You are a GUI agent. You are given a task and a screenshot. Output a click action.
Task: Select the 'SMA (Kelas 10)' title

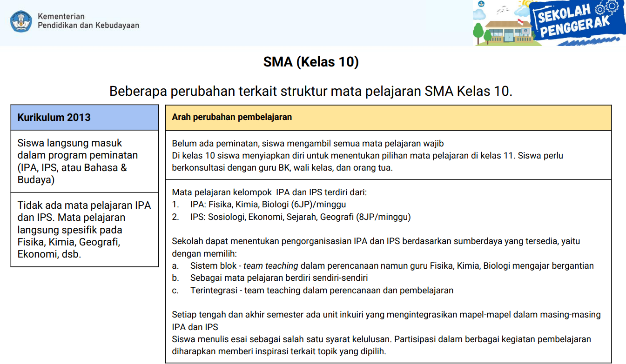pos(311,61)
